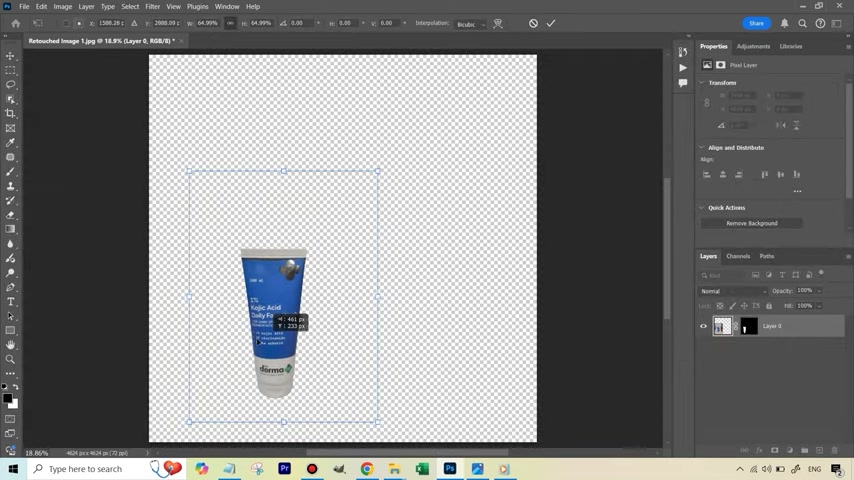This screenshot has width=854, height=480.
Task: Click the background color swatch
Action: point(15,405)
